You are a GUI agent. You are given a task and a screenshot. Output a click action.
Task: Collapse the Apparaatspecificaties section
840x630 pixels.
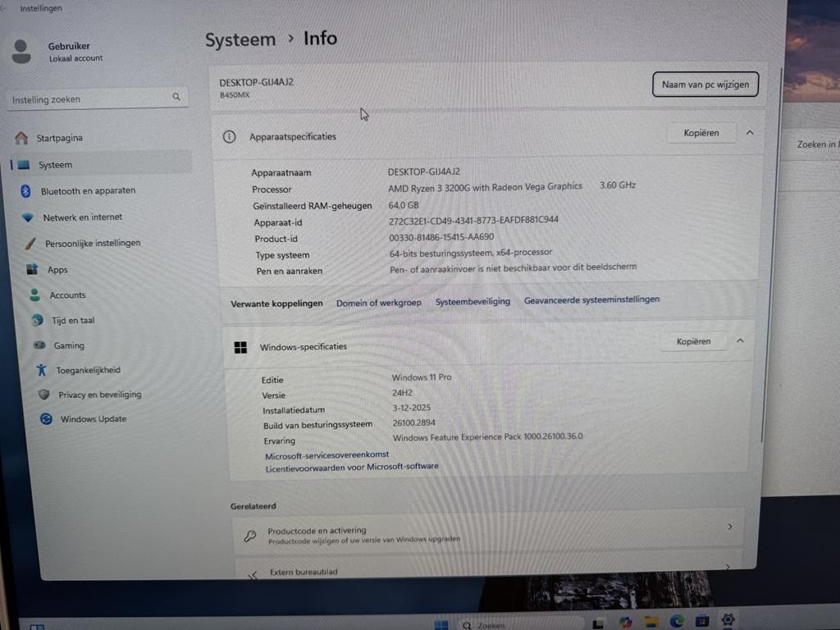[x=750, y=133]
